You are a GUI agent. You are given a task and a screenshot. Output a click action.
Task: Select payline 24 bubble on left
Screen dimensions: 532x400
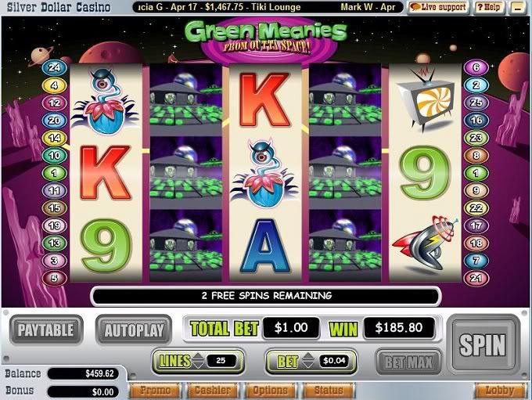pos(54,67)
